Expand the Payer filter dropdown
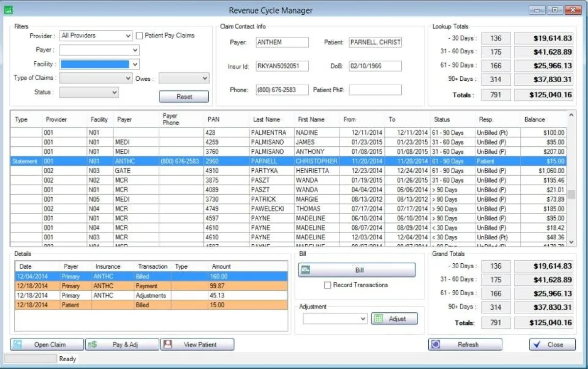This screenshot has height=369, width=588. pyautogui.click(x=135, y=50)
